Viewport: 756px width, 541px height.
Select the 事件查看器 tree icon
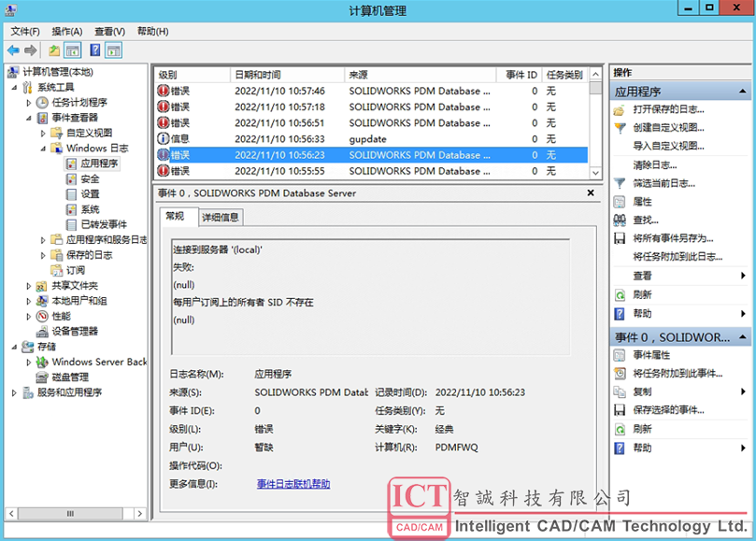click(42, 118)
